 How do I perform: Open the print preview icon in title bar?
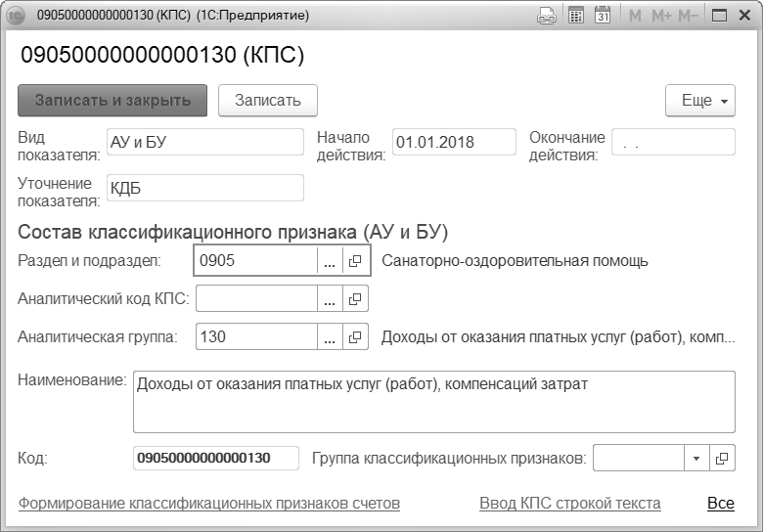547,16
